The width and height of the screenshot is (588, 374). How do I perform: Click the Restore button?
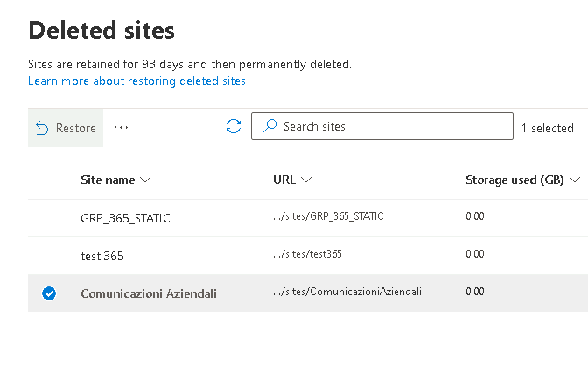[x=66, y=128]
